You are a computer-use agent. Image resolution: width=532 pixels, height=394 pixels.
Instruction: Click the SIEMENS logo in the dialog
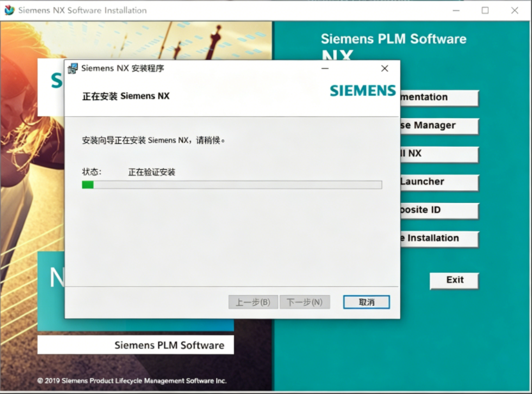[x=362, y=91]
